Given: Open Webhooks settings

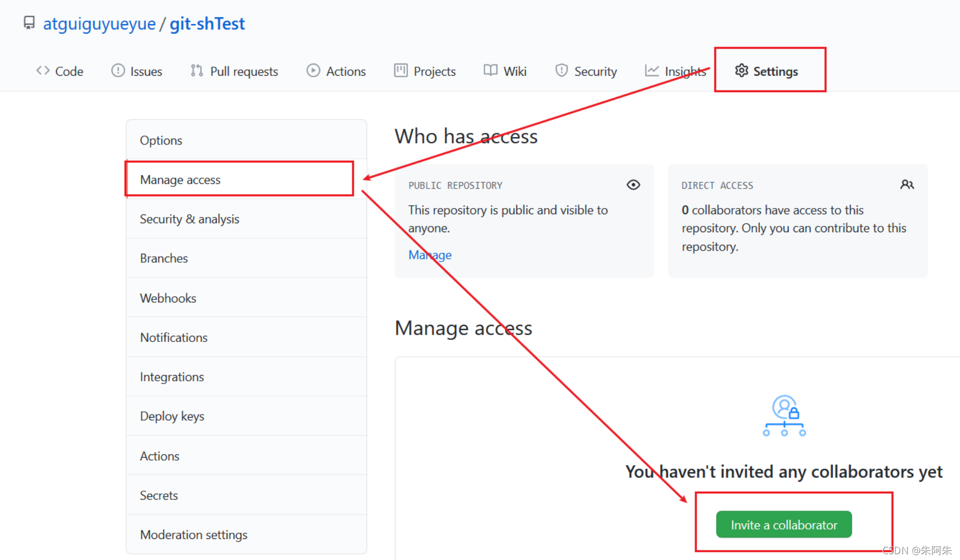Looking at the screenshot, I should coord(246,298).
